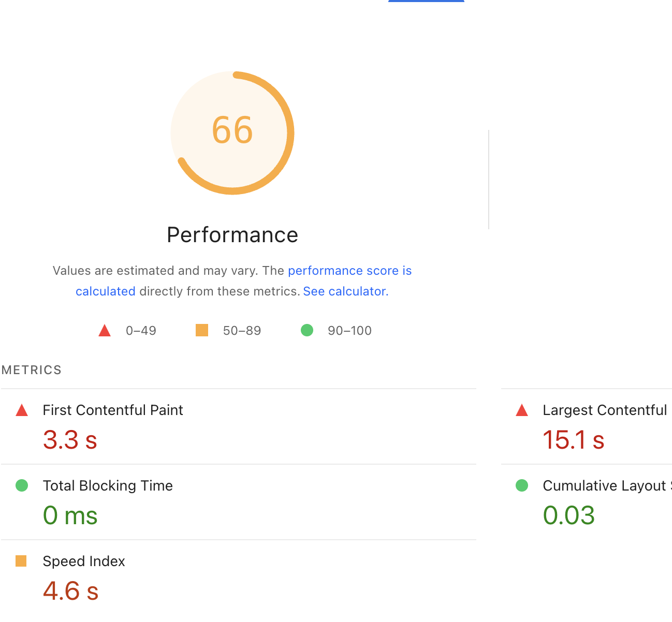Screen dimensions: 672x622
Task: Click the 15.1 s Largest Contentful Paint value
Action: click(x=573, y=440)
